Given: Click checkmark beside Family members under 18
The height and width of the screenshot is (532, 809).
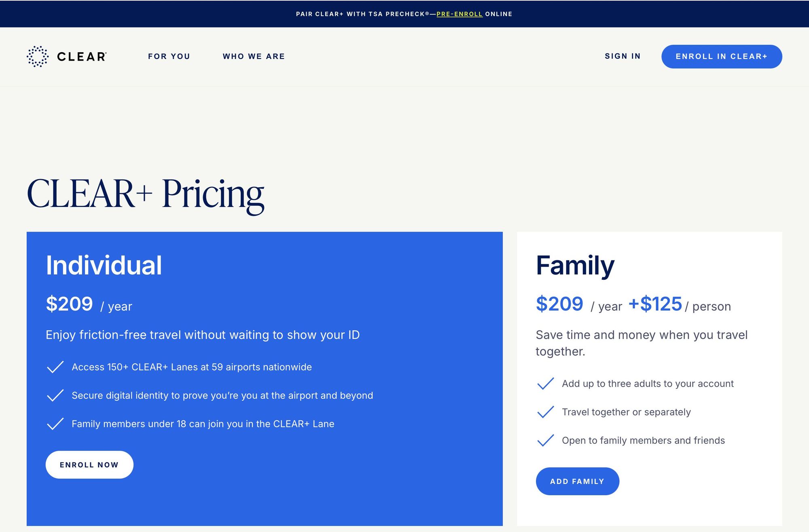Looking at the screenshot, I should coord(55,424).
